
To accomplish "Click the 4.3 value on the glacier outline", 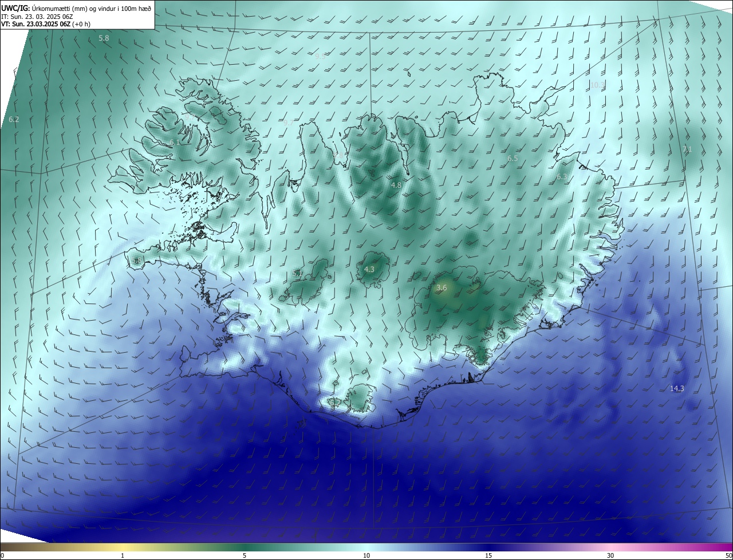I will click(369, 269).
